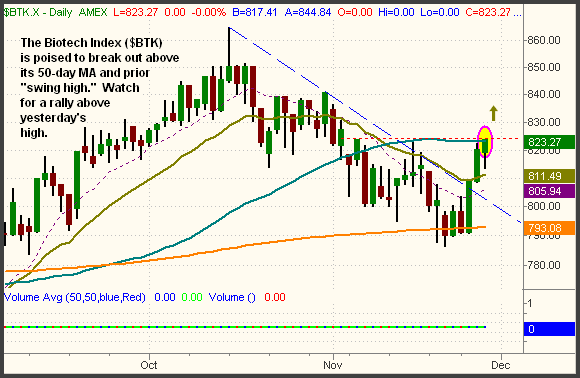Select the magenta-outlined yellow highlight ellipse

485,142
